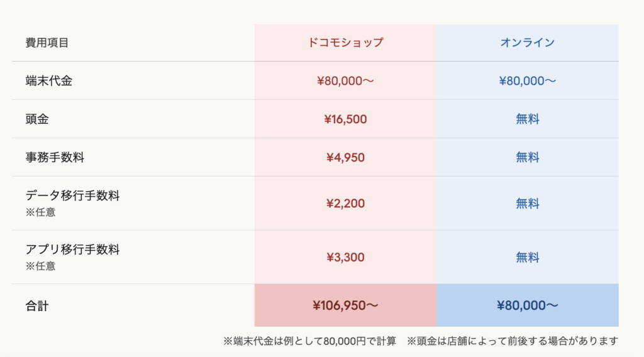Click the ¥16,500 頭金 price

click(x=345, y=119)
